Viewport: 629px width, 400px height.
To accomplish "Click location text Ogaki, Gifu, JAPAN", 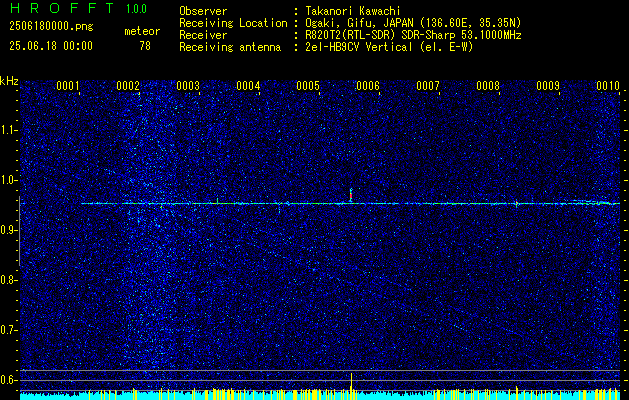I will click(x=359, y=23).
